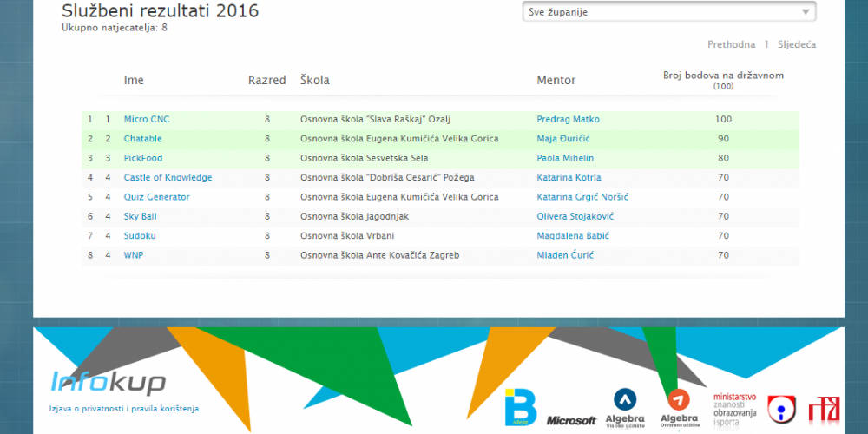Click the Škola column header
This screenshot has height=434, width=868.
coord(314,81)
